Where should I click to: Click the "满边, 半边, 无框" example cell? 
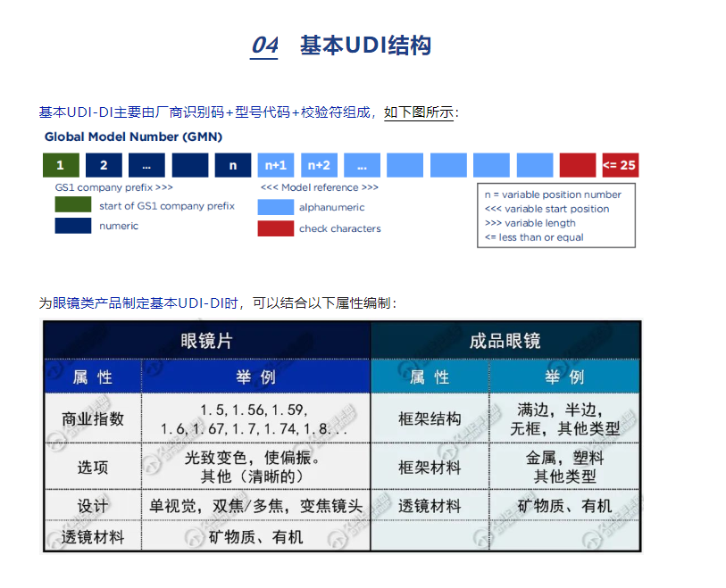click(564, 418)
